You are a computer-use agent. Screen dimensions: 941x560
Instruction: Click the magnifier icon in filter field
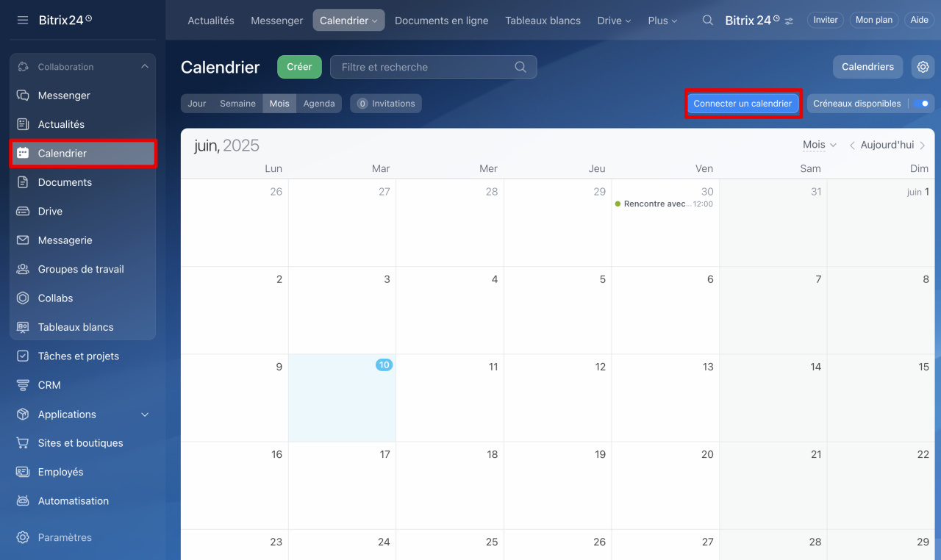point(520,67)
